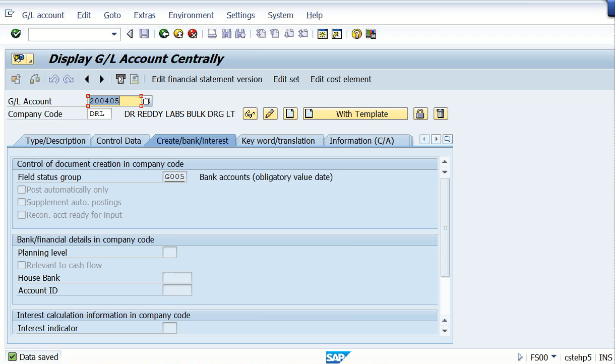Click the Block padlock button

click(421, 114)
